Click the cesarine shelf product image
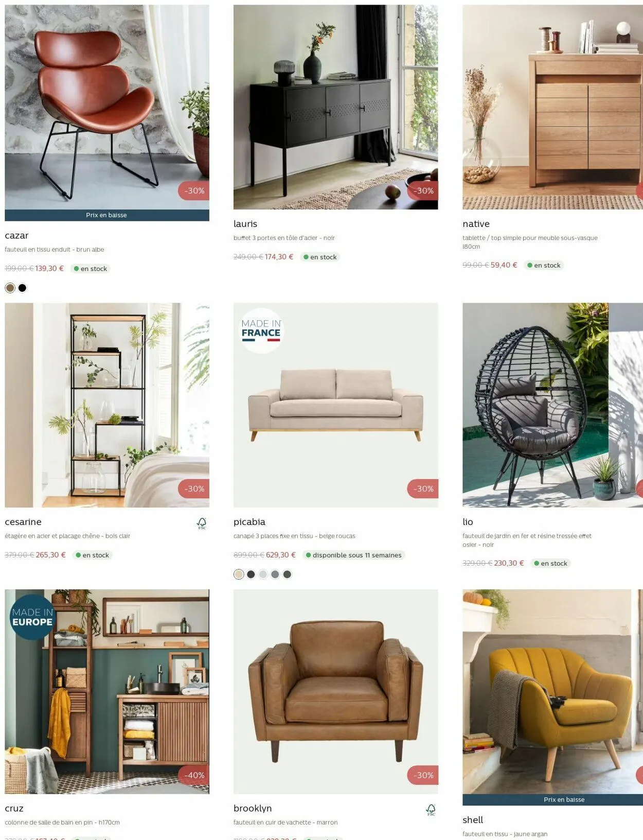The width and height of the screenshot is (643, 840). pos(107,405)
